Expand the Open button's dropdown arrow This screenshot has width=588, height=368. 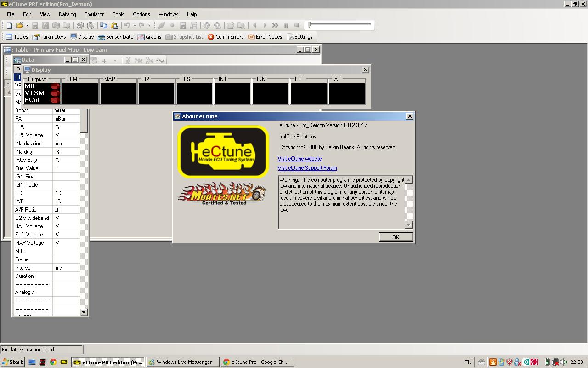27,25
